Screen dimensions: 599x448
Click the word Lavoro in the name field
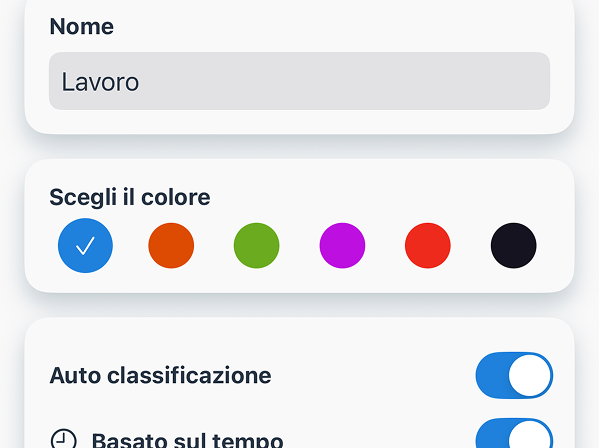(100, 82)
